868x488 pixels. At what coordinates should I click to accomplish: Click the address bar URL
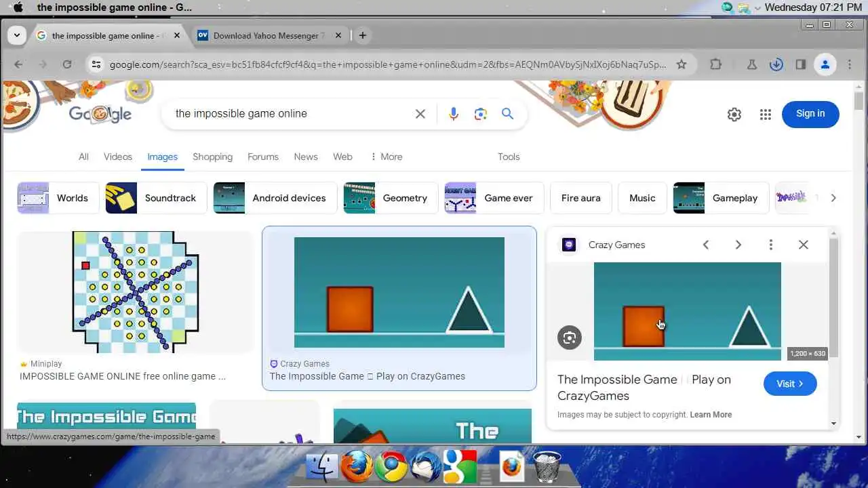coord(388,64)
